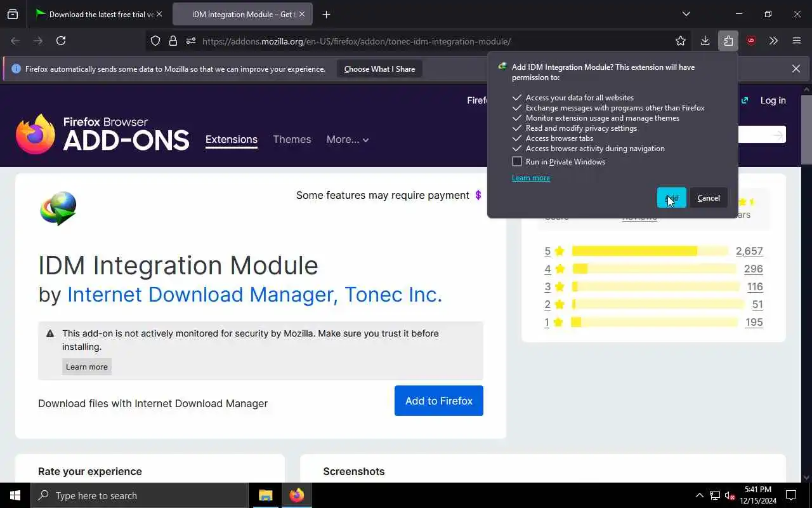This screenshot has width=812, height=508.
Task: Filter reviews by the 1-star bar
Action: pyautogui.click(x=655, y=322)
